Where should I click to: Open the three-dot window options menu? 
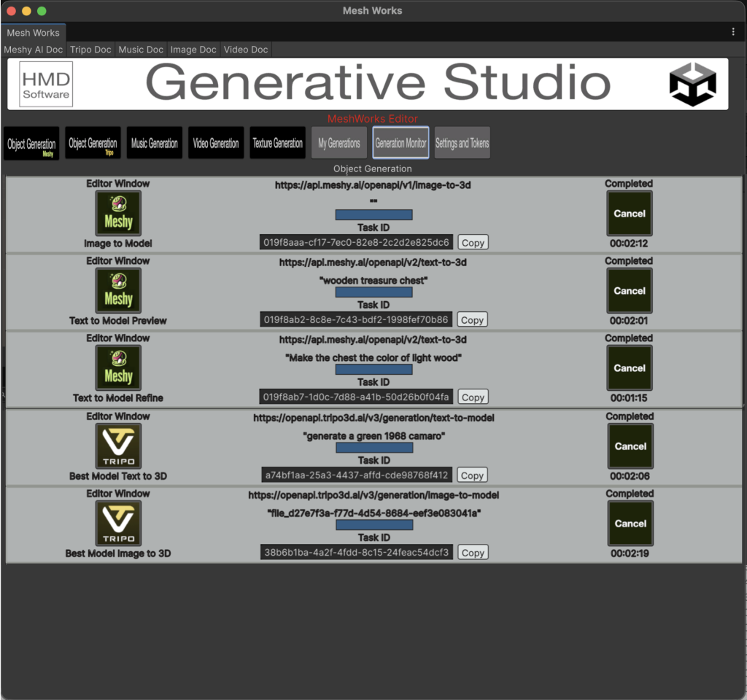[x=733, y=32]
